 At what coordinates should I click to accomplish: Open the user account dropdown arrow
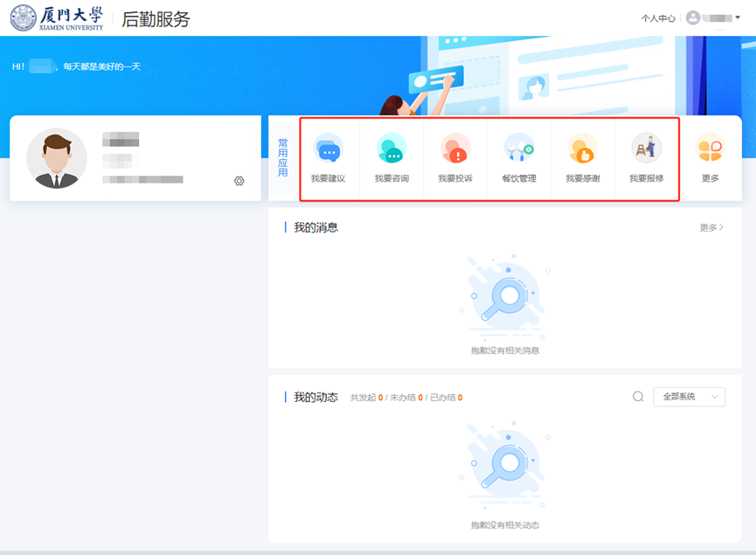click(x=737, y=17)
